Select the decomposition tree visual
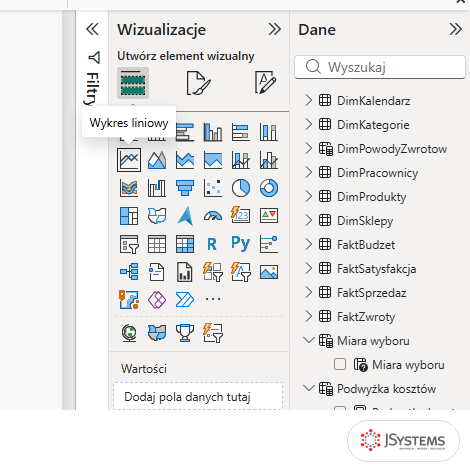 129,271
